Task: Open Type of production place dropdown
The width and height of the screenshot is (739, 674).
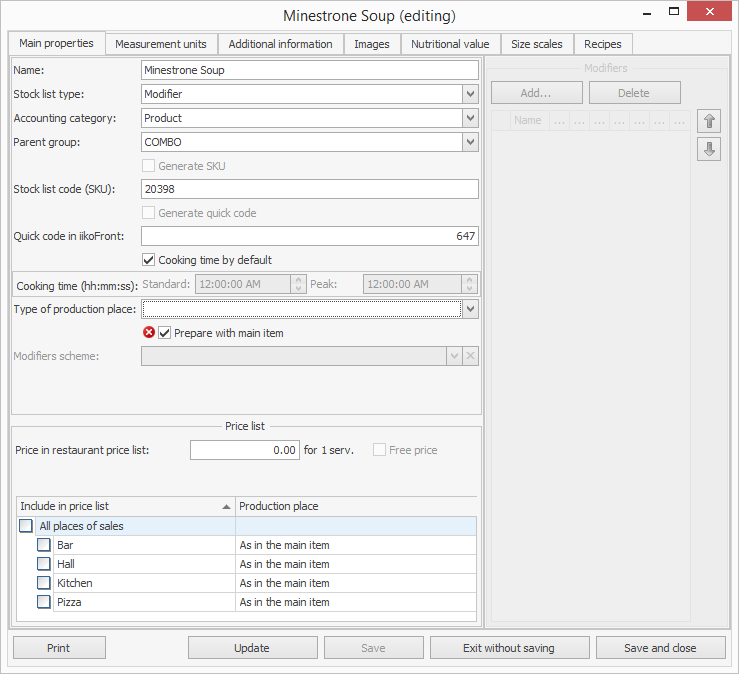Action: click(x=470, y=310)
